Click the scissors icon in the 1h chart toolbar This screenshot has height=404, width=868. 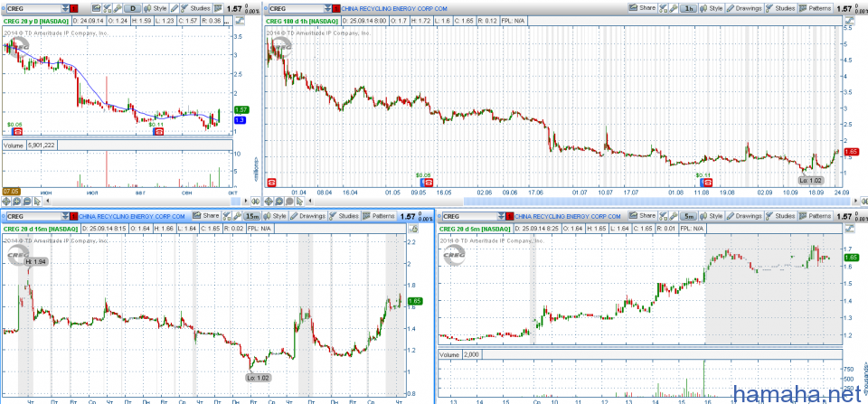click(x=663, y=8)
